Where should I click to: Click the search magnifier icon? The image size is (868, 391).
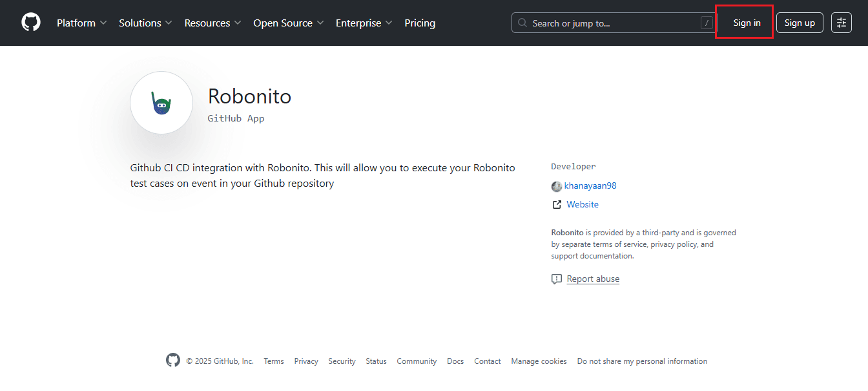pos(523,23)
